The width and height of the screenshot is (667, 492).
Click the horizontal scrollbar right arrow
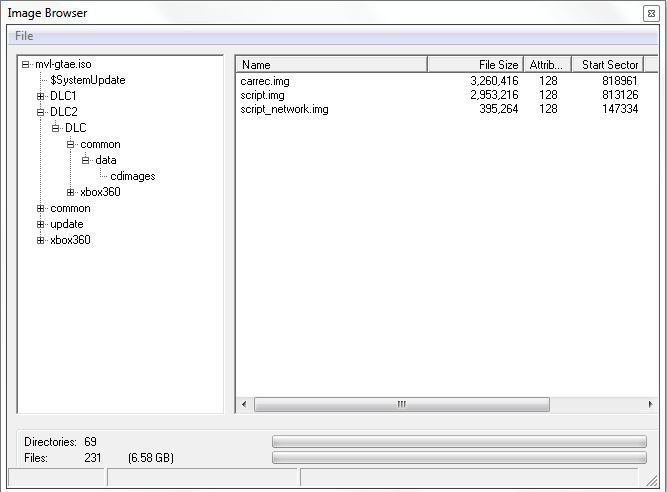pos(650,404)
